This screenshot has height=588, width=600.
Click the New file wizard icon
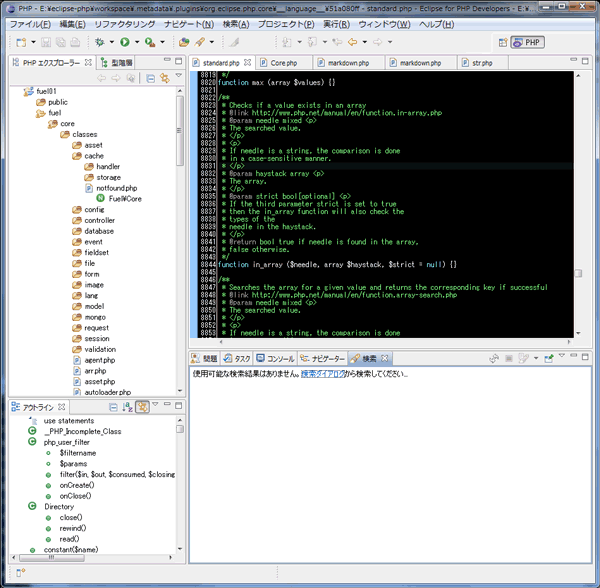tap(21, 42)
